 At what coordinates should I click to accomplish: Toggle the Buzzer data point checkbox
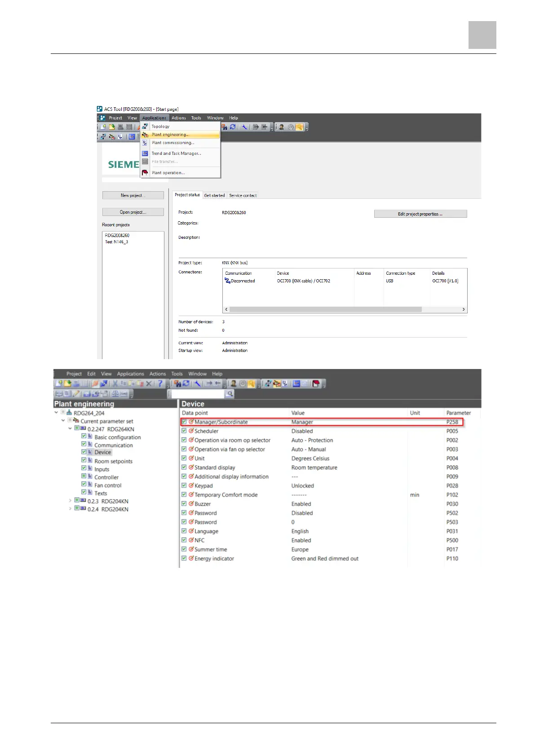point(184,503)
